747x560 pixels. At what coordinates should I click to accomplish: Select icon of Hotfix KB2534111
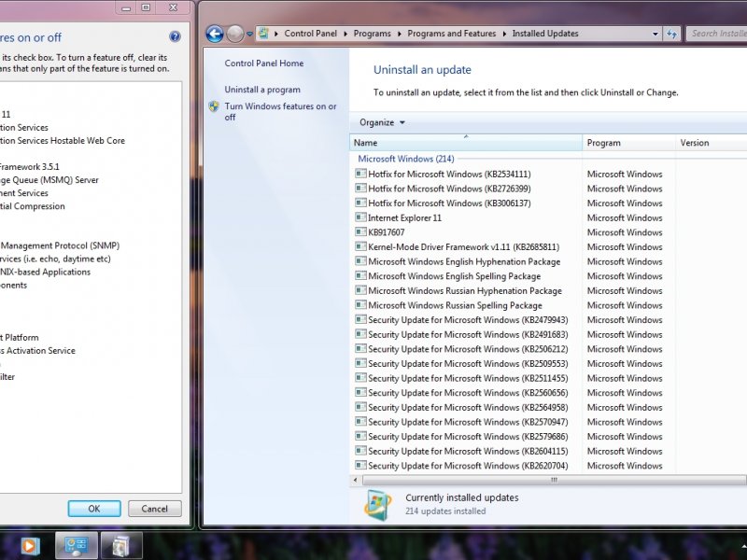360,174
